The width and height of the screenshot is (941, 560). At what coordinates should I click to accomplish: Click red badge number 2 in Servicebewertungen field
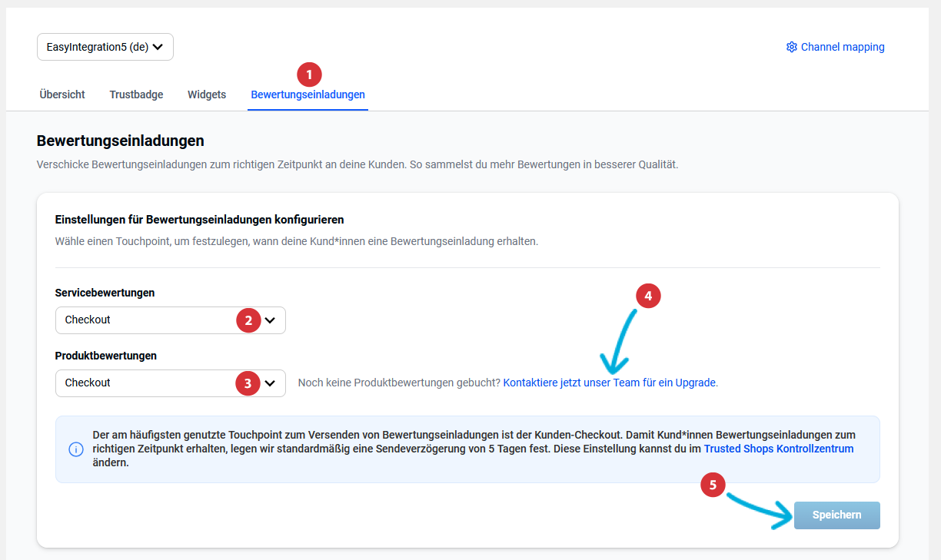click(x=248, y=320)
